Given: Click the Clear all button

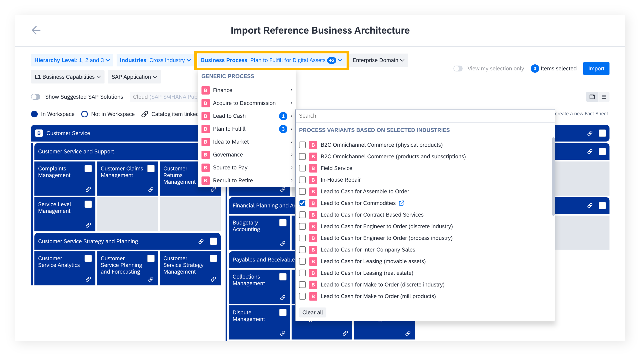Looking at the screenshot, I should [x=312, y=312].
